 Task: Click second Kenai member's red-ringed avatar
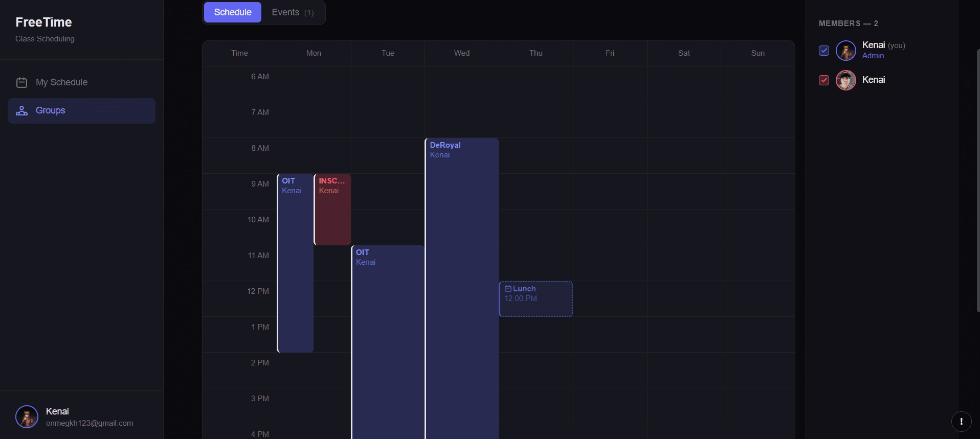[x=845, y=80]
